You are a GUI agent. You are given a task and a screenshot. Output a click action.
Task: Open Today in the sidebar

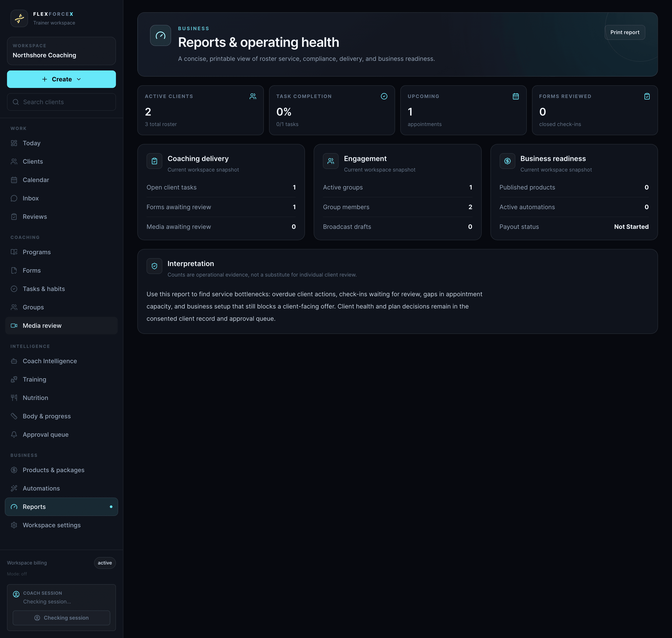pos(61,143)
